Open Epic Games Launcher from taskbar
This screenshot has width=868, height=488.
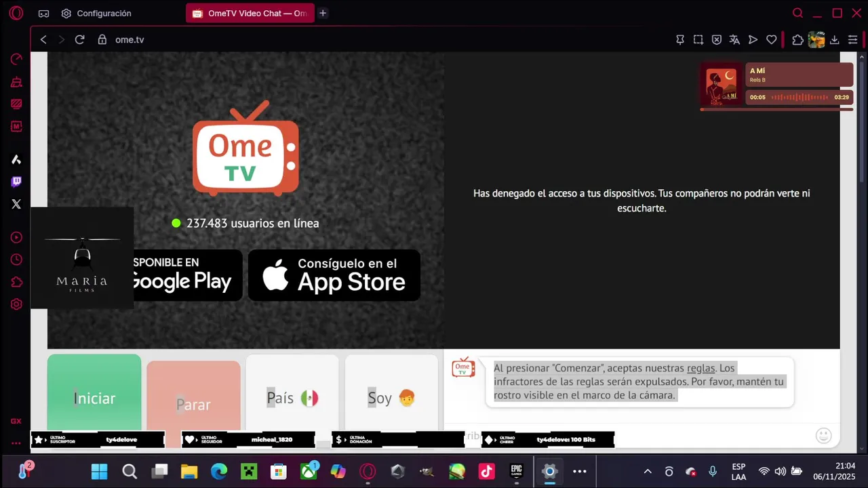pos(517,471)
